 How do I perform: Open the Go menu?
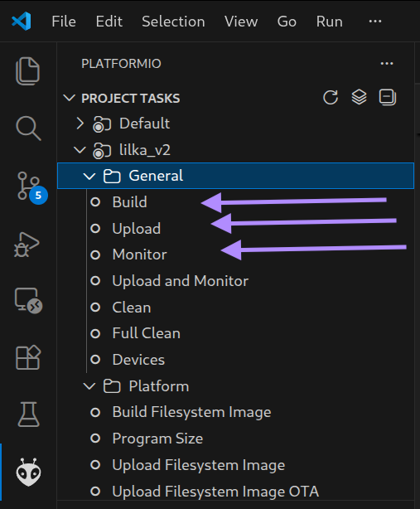(287, 22)
